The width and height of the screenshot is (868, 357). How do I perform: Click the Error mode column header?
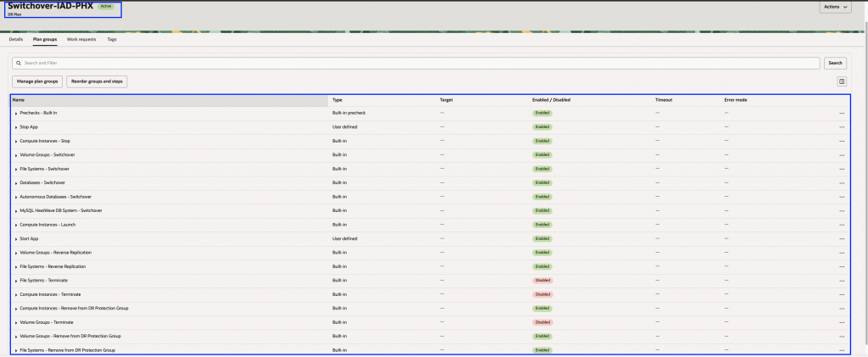[736, 100]
